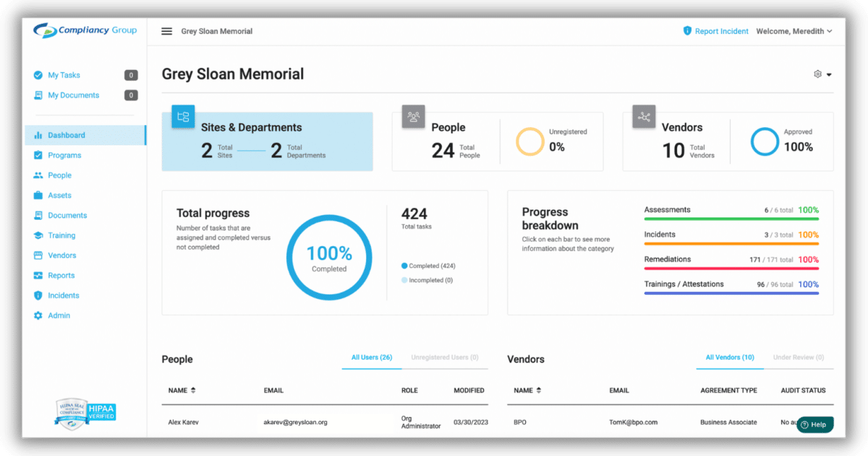Open Assets in the sidebar
The height and width of the screenshot is (456, 868).
pyautogui.click(x=59, y=195)
